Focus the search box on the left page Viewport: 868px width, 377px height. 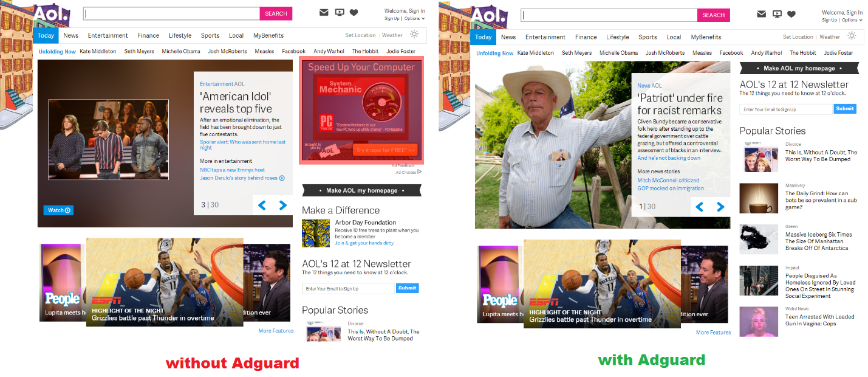[171, 13]
